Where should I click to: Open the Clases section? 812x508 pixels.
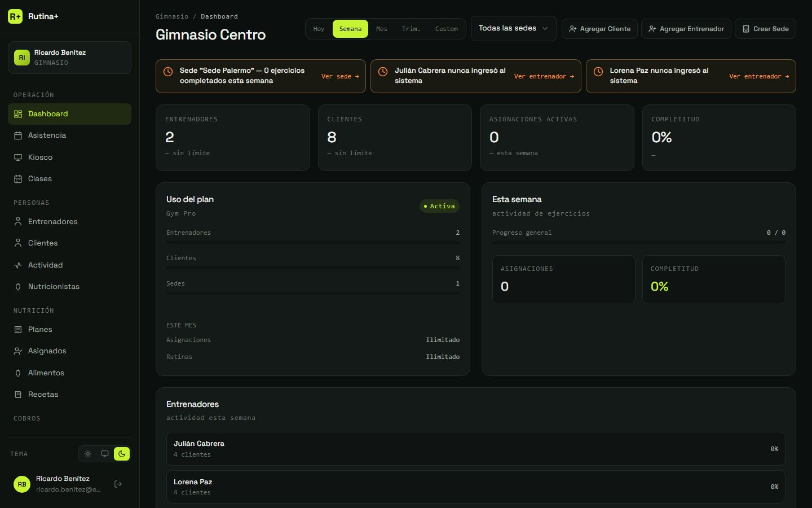69,179
